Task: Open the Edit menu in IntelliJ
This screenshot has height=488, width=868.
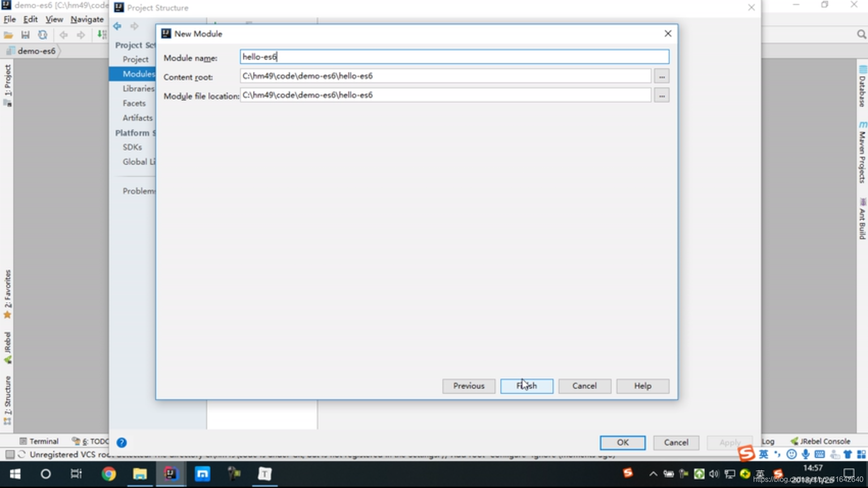Action: point(30,19)
